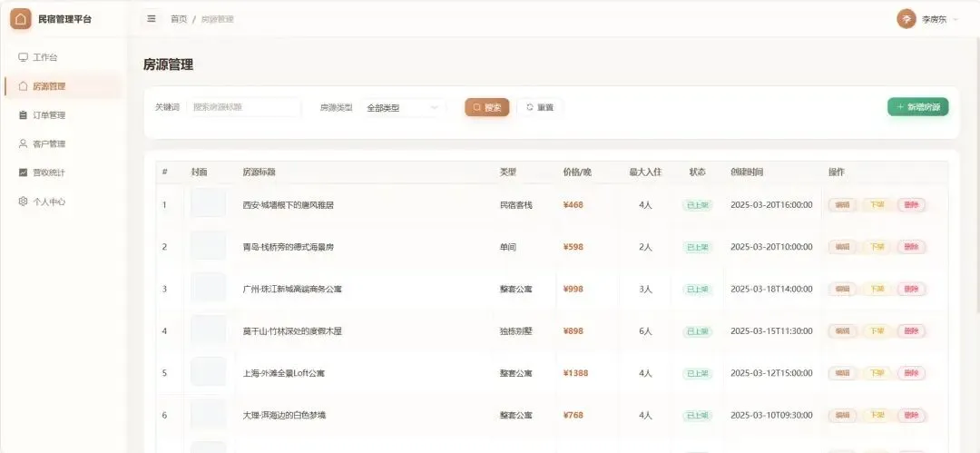Edit the 广州·珠江新城高端商务公寓 listing

pyautogui.click(x=842, y=289)
